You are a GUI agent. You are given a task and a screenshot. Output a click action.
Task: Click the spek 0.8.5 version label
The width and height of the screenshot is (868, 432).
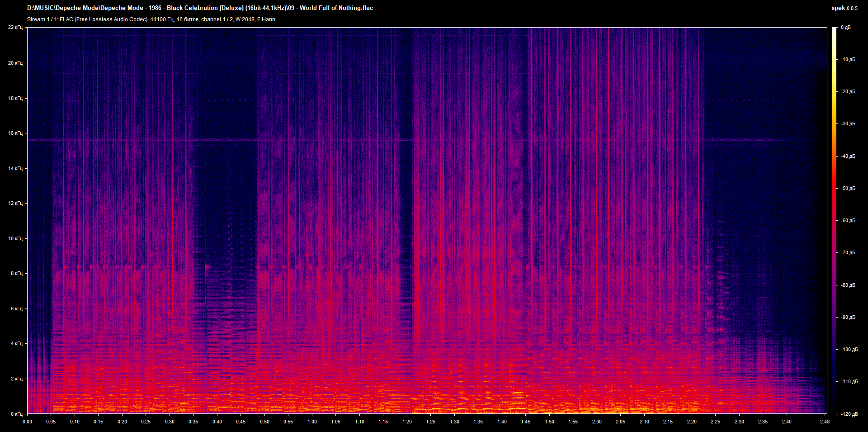(844, 8)
